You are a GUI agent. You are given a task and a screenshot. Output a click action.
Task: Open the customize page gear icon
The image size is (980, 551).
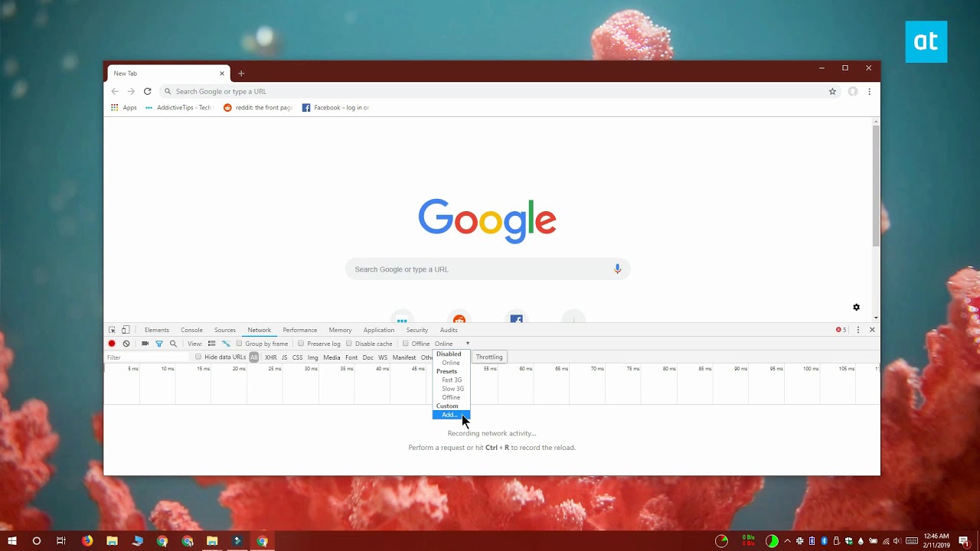point(856,307)
